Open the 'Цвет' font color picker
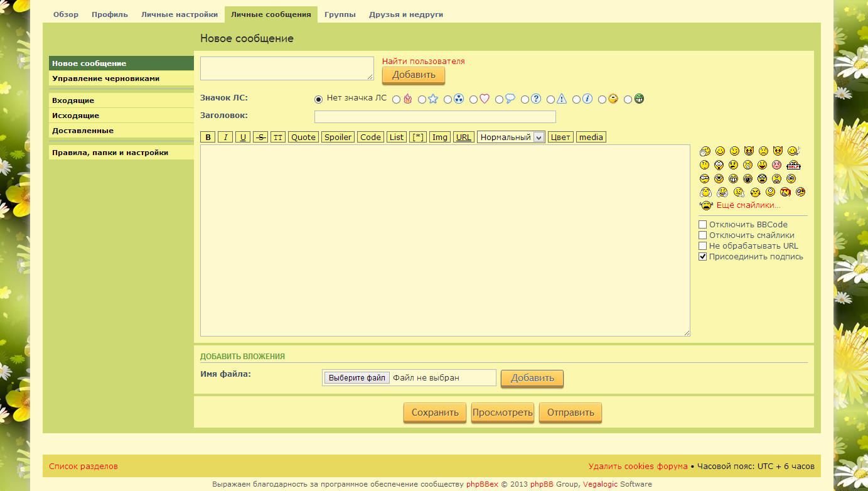Screen dimensions: 868x491 [560, 138]
